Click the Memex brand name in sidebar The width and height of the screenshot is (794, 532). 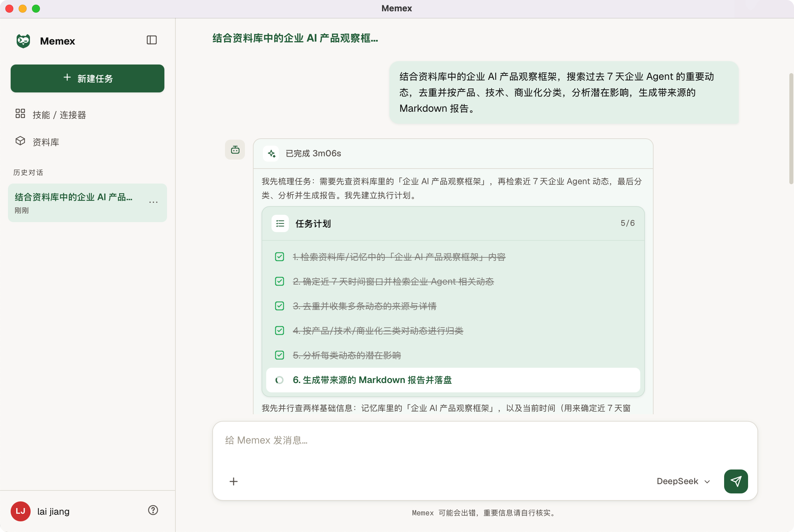coord(57,41)
